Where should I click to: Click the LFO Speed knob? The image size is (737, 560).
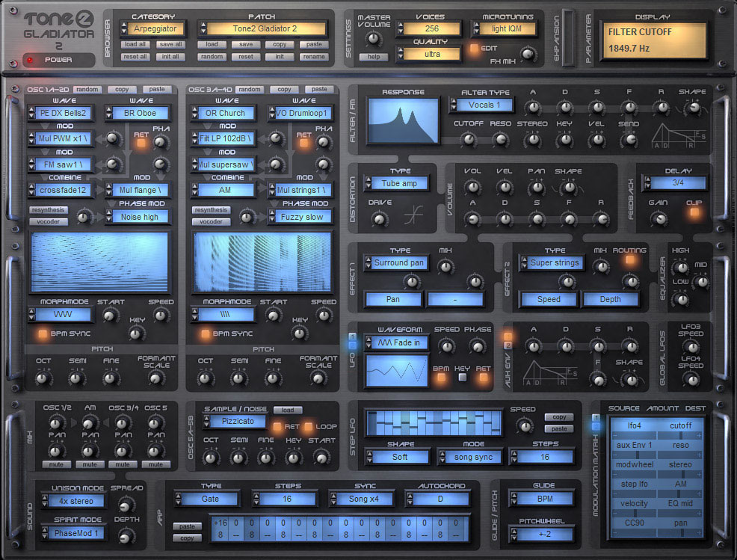[445, 346]
